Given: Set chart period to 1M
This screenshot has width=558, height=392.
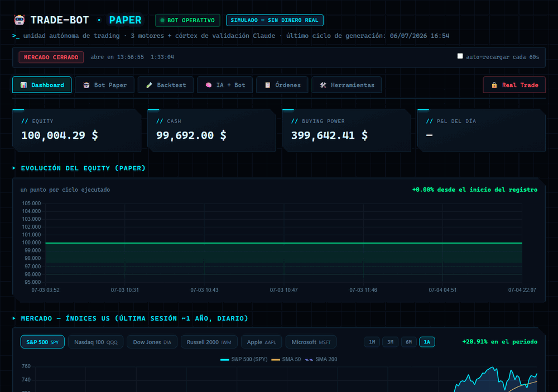Looking at the screenshot, I should point(372,342).
